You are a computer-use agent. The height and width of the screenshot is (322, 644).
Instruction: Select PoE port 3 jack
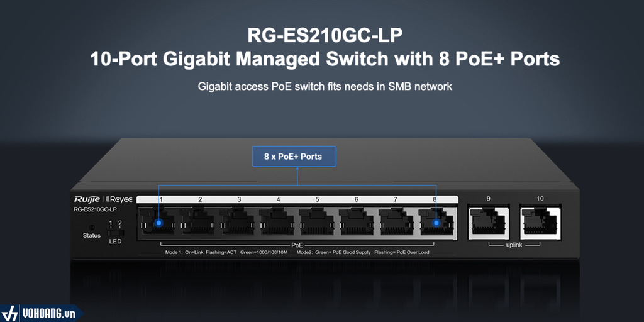tap(237, 222)
